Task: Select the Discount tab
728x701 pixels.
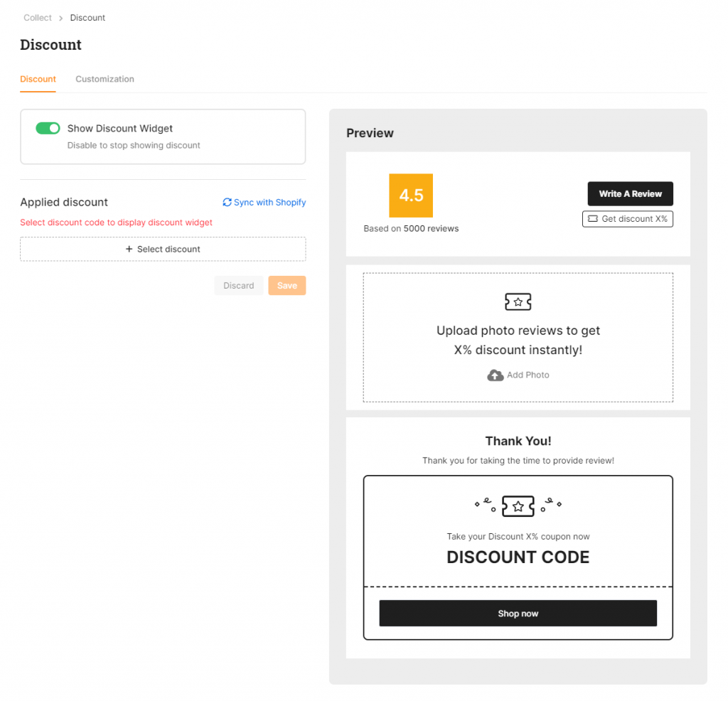Action: (38, 79)
